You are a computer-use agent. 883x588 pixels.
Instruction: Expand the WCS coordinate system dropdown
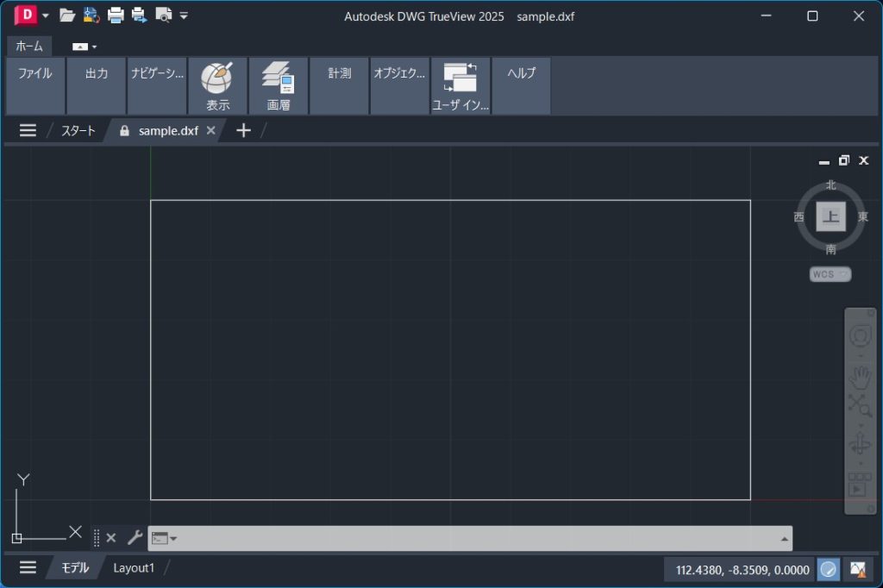click(830, 274)
